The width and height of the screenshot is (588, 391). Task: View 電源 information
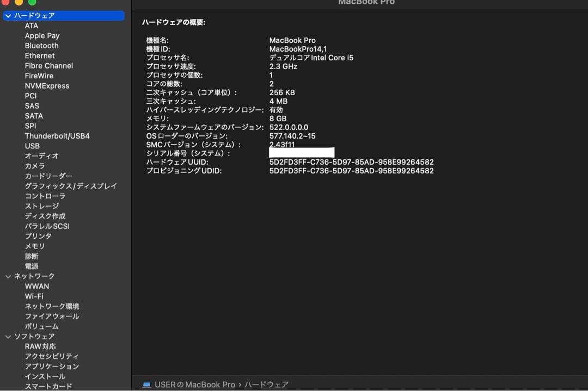tap(32, 266)
